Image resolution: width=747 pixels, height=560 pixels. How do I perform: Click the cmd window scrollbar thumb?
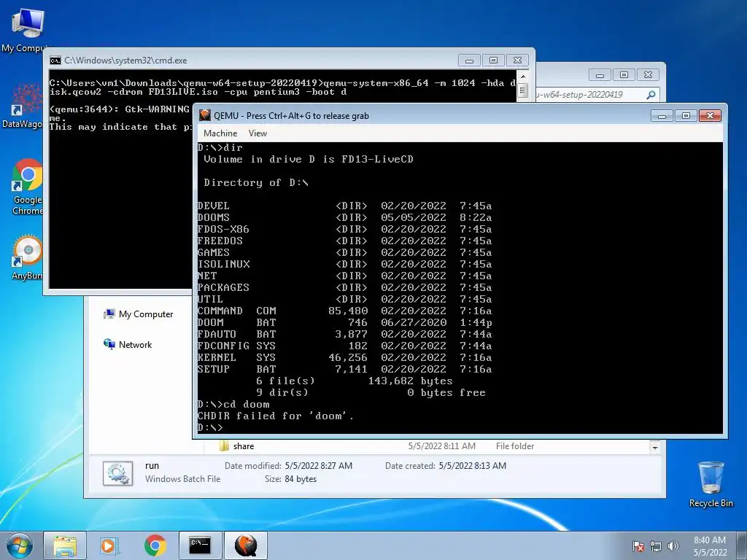click(x=522, y=90)
